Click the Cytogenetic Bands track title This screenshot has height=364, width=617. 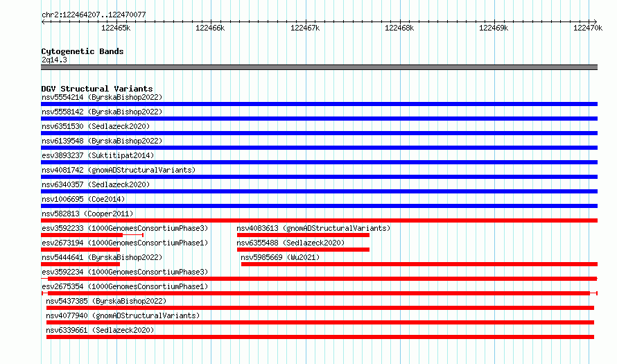click(82, 51)
